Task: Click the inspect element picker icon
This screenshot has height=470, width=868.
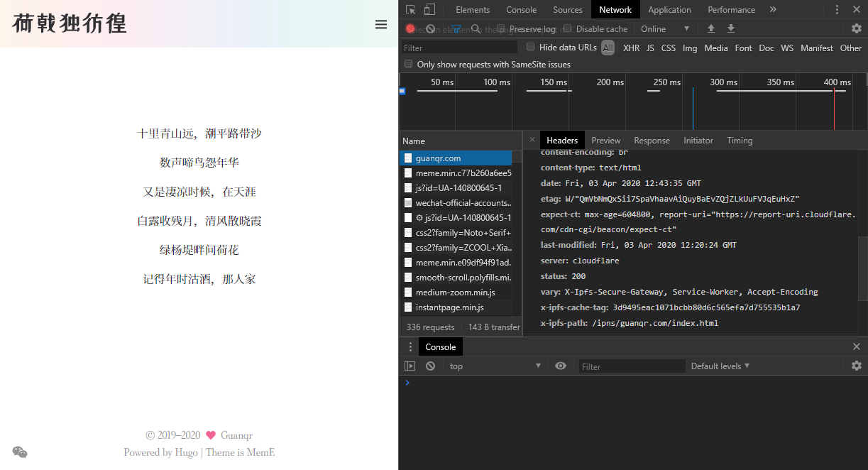Action: [411, 9]
